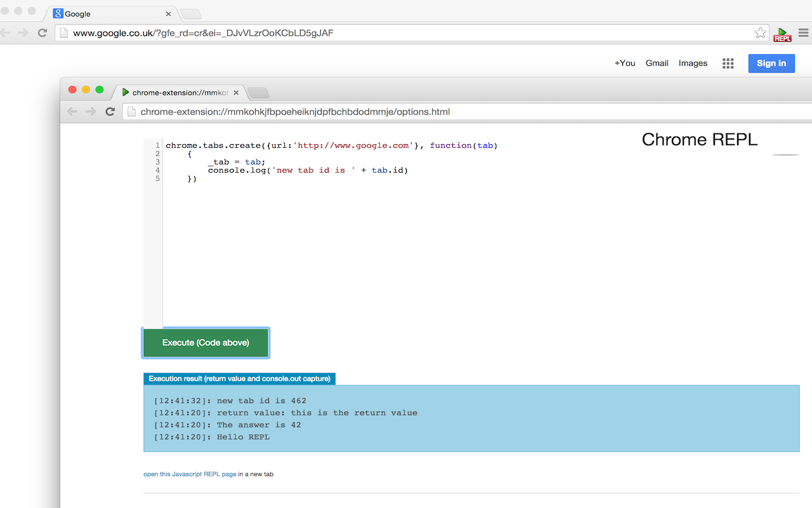Click the 'new tab id is 462' output line
812x508 pixels.
coord(230,401)
